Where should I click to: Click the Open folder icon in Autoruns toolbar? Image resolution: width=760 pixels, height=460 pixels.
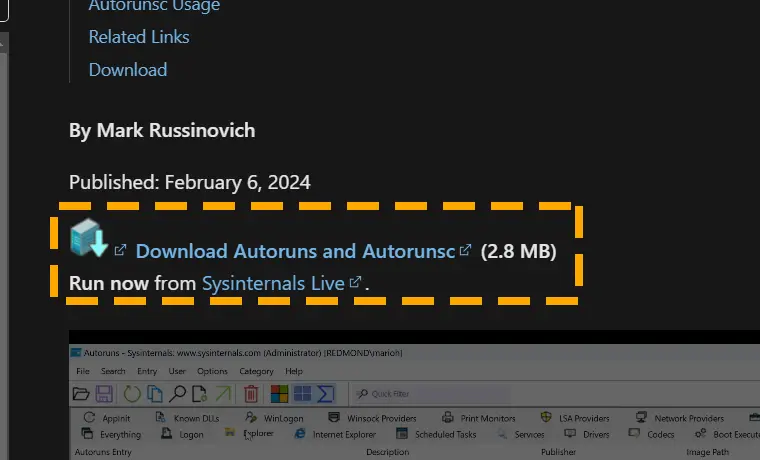(81, 394)
